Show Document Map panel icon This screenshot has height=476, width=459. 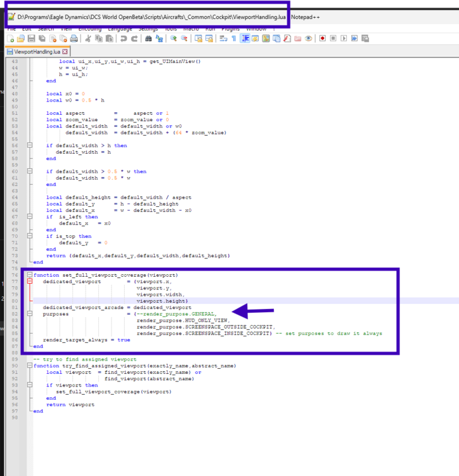266,39
